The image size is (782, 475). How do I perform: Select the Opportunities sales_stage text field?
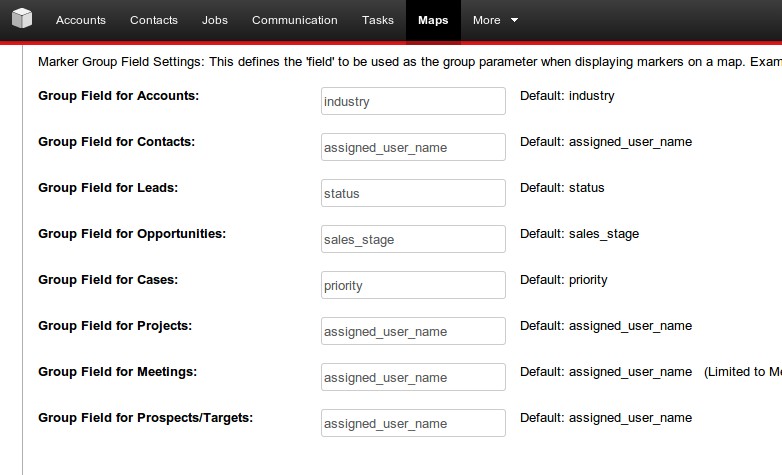tap(413, 239)
